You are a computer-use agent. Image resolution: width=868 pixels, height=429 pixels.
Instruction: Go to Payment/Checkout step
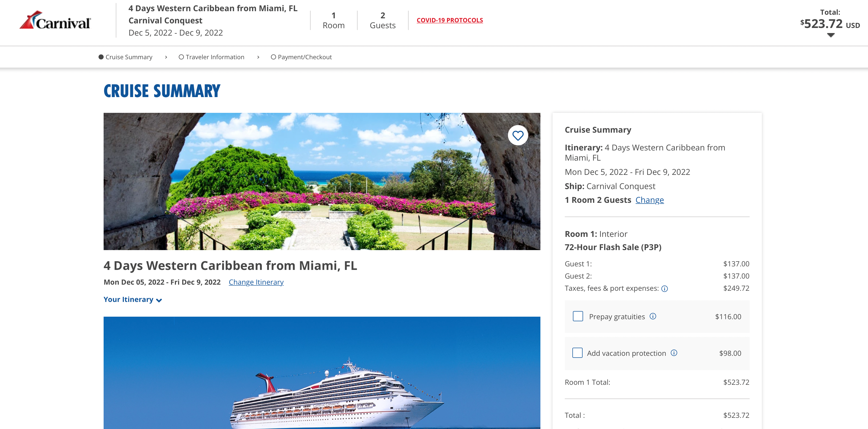304,57
